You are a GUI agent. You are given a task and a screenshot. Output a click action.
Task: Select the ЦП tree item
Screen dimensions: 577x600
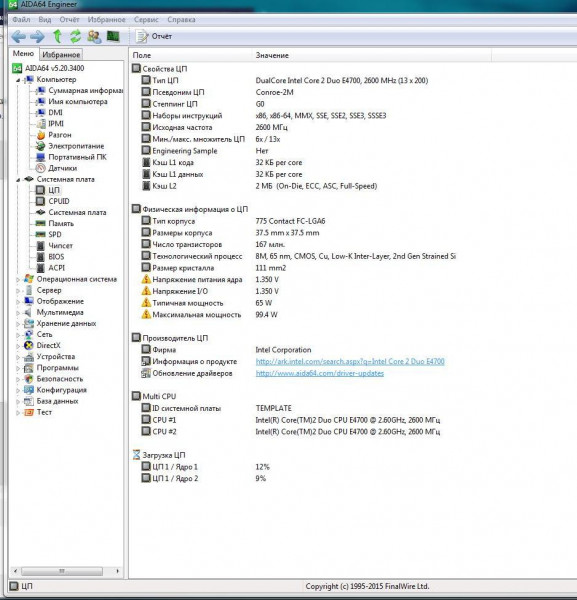tap(48, 190)
